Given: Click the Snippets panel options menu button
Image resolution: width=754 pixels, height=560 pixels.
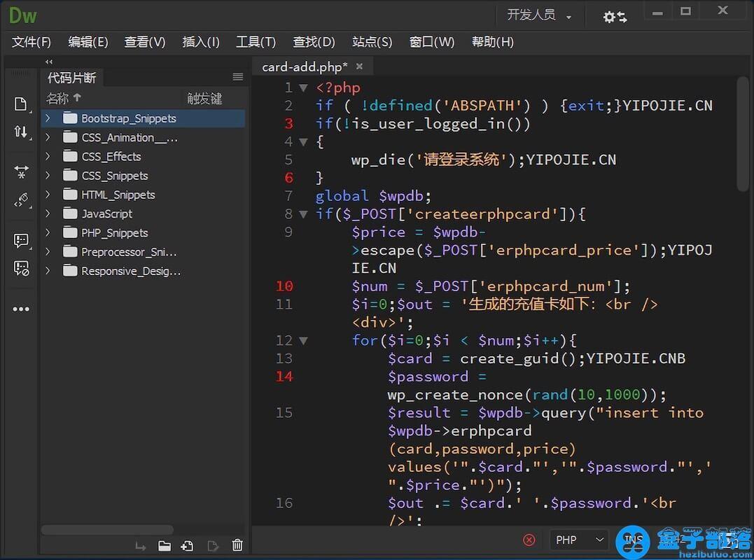Looking at the screenshot, I should [238, 77].
